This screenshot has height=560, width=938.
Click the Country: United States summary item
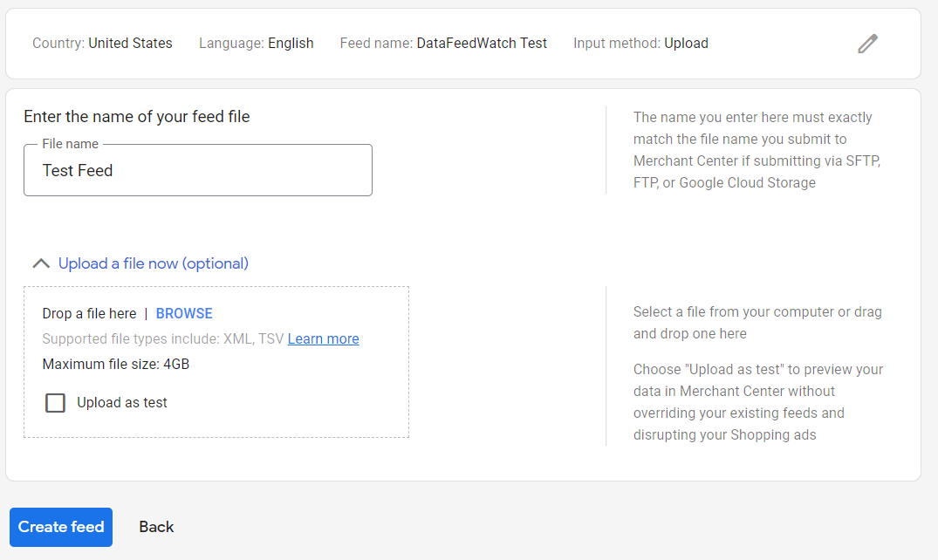[x=102, y=43]
